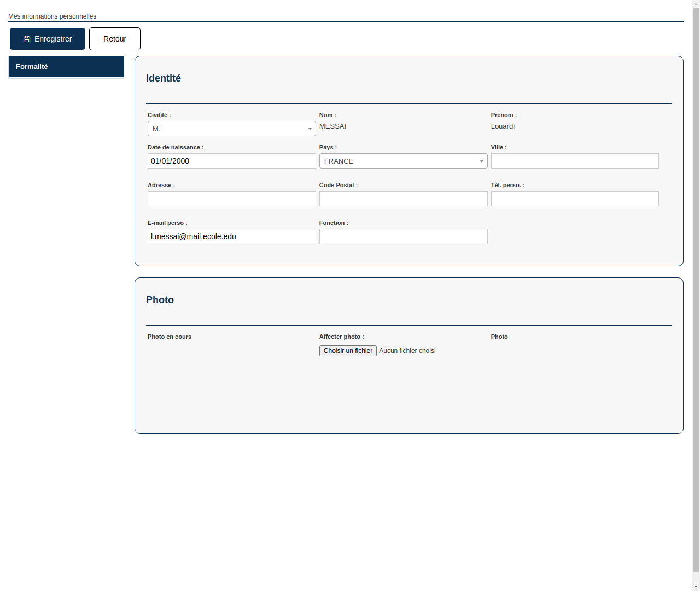Select the Formalité section in the sidebar

66,66
